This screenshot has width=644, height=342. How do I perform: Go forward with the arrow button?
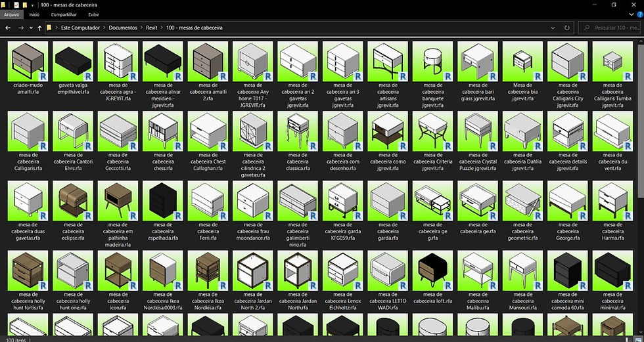(x=20, y=28)
